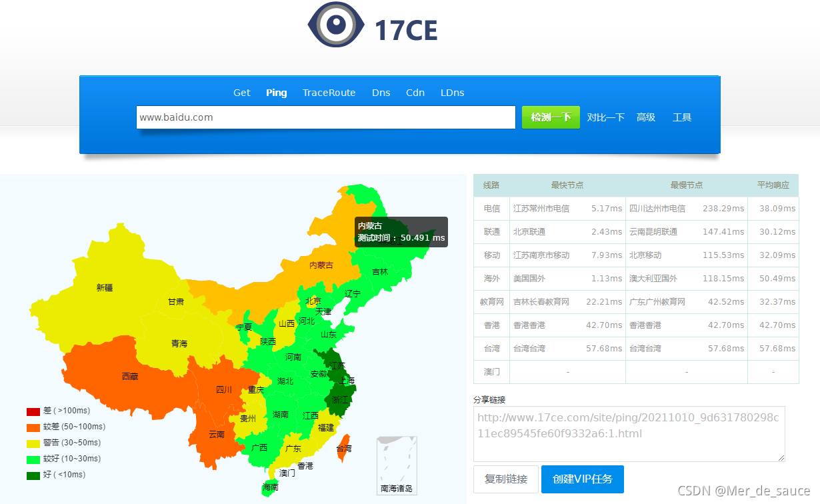Click the 移动 row label

click(492, 255)
